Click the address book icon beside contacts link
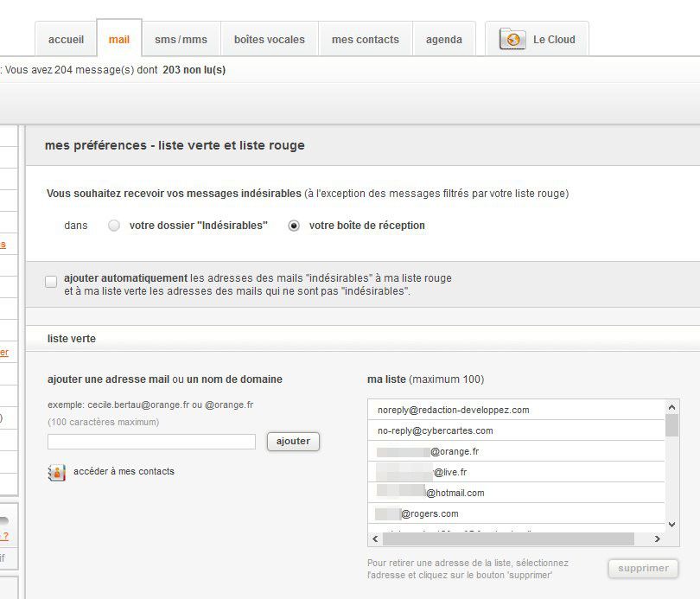The image size is (700, 599). 57,472
